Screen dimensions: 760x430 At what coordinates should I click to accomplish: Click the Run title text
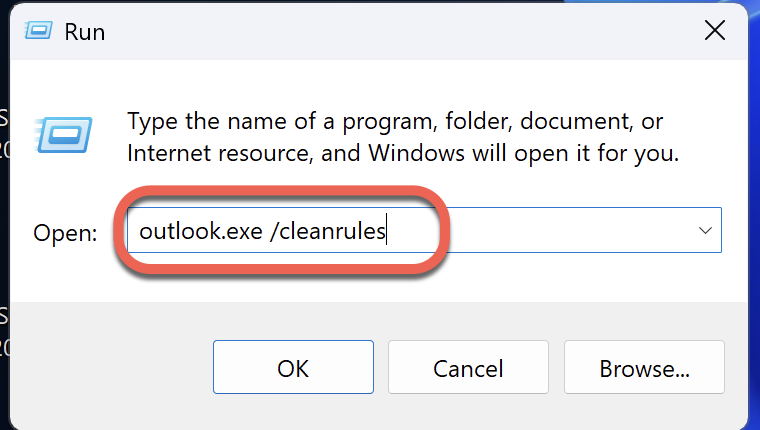click(85, 32)
